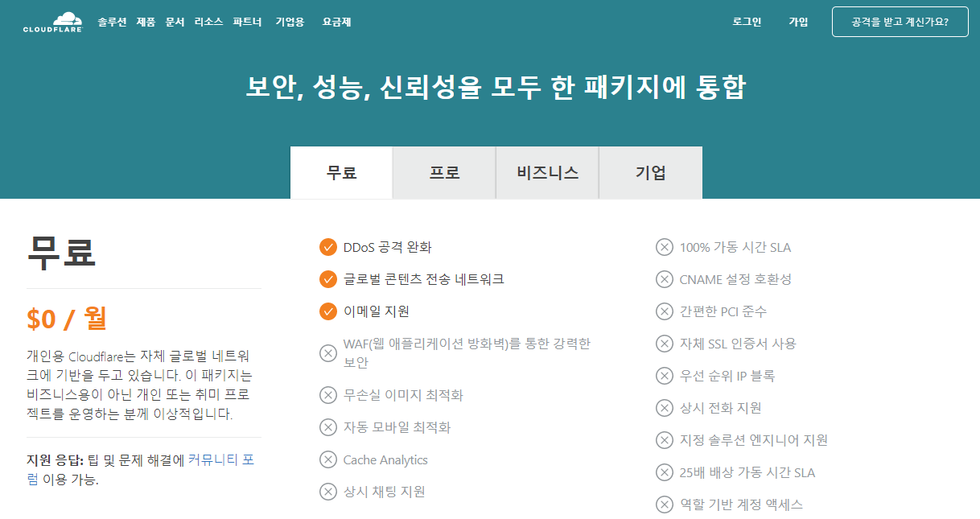This screenshot has width=980, height=519.
Task: Click the 상시 전화 지원 text
Action: coord(721,408)
